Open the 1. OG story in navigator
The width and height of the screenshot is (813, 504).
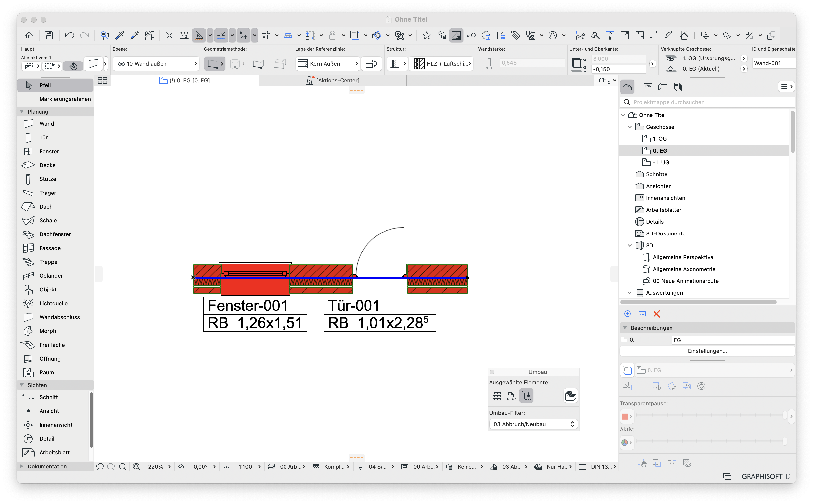[x=660, y=139]
